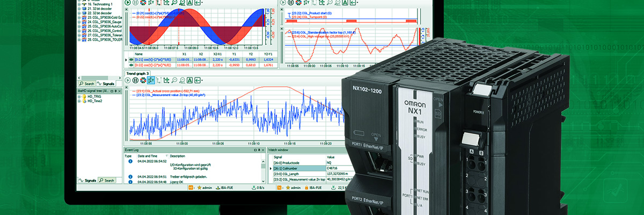Click the autoscale 'A' icon in the top-right graph toolbar

tap(345, 3)
